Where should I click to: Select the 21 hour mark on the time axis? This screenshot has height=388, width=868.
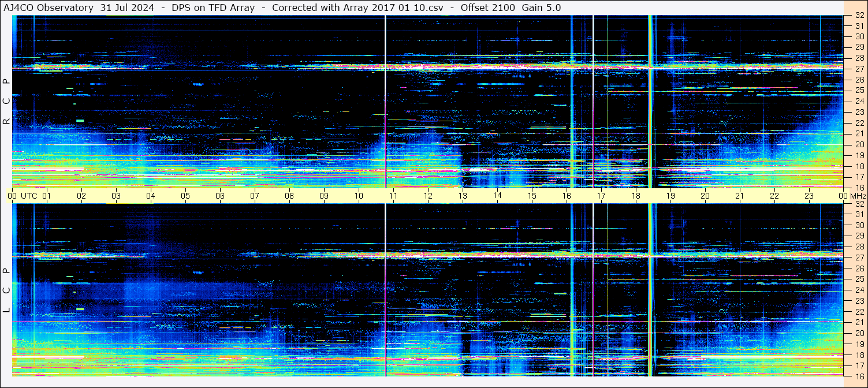740,196
